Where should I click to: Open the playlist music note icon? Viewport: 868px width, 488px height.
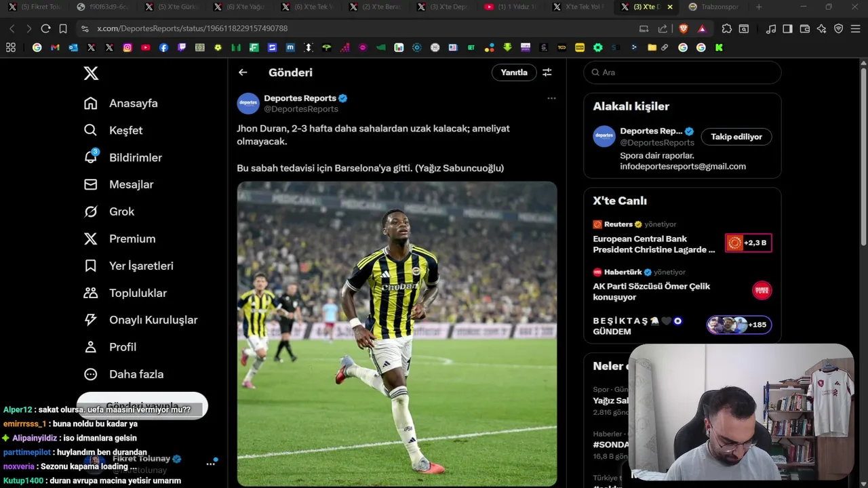click(771, 28)
